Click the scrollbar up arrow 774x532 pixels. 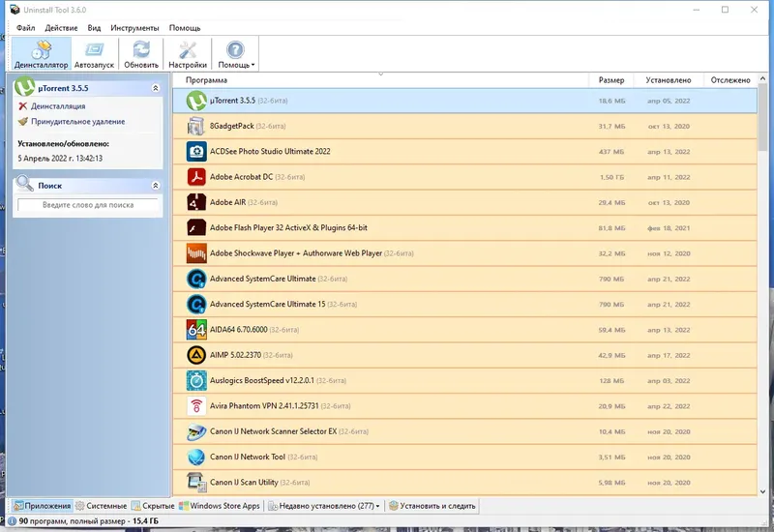762,78
